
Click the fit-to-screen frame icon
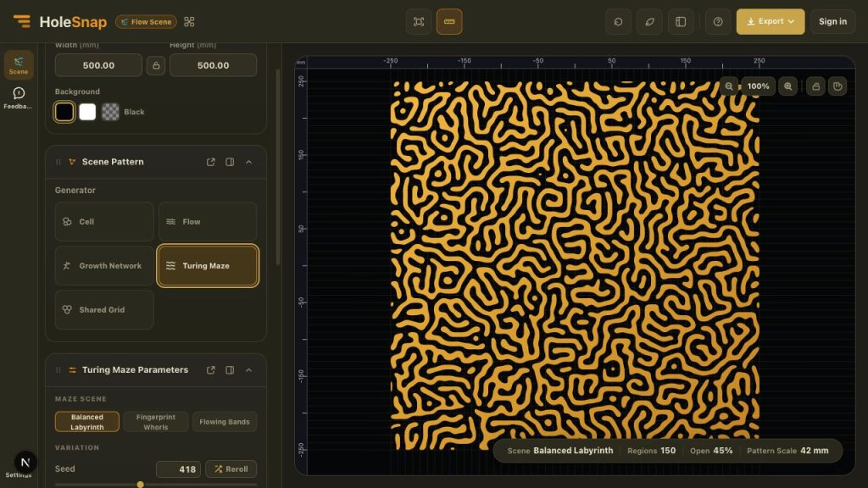419,21
